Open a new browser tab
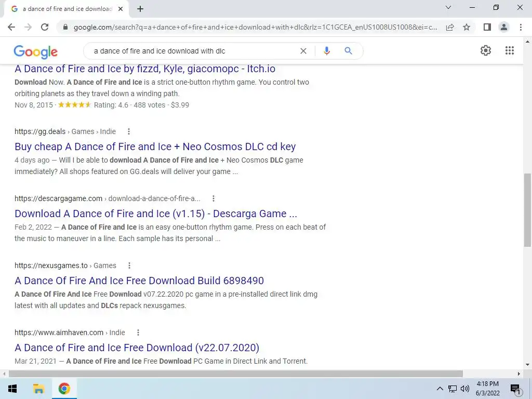The height and width of the screenshot is (399, 532). [x=140, y=9]
